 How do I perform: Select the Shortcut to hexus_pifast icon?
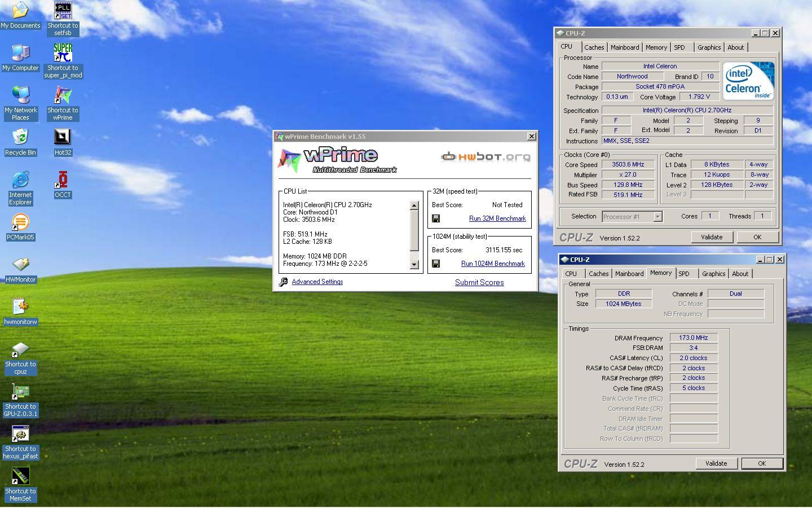[x=20, y=442]
